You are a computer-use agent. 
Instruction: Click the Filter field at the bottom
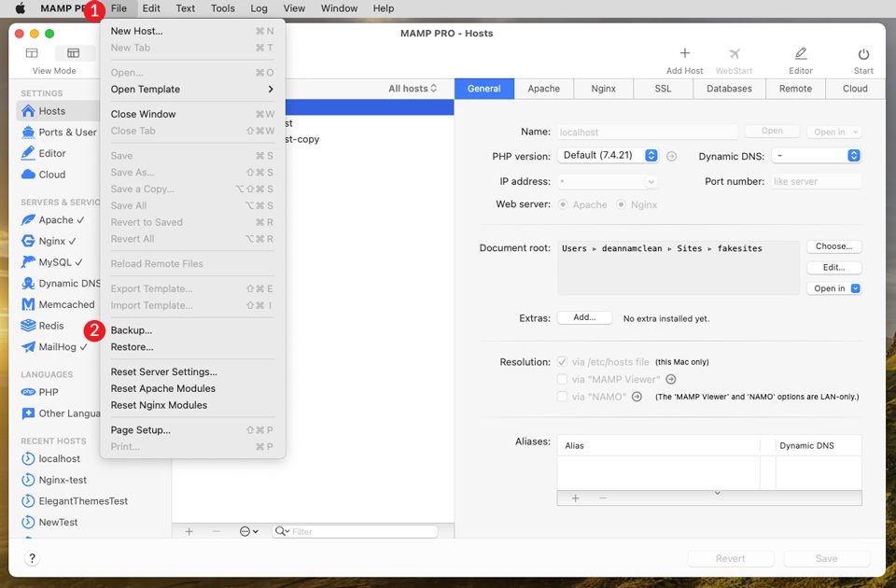[359, 530]
